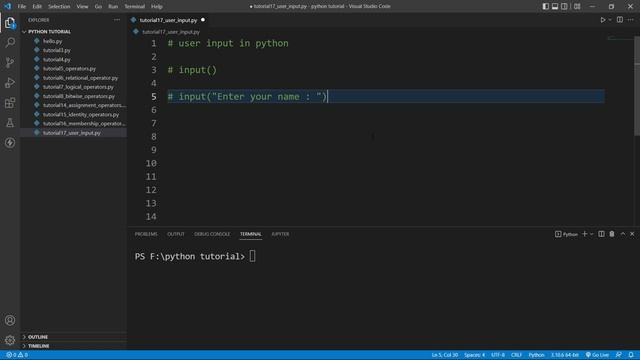640x360 pixels.
Task: Open tutorial8_bitwise_operators.py file
Action: [79, 96]
